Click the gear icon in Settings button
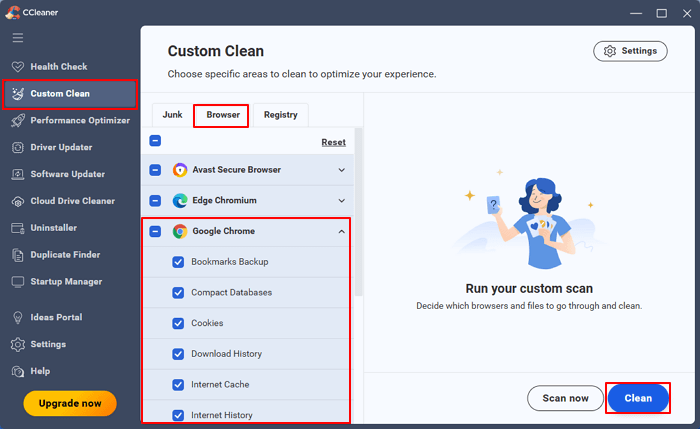700x429 pixels. tap(610, 51)
